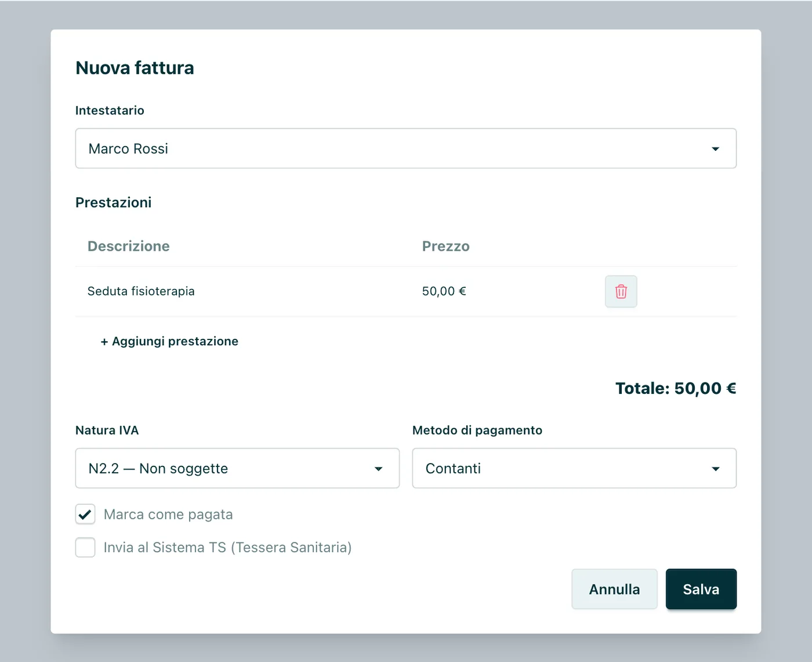Viewport: 812px width, 662px height.
Task: Delete the Seduta fisioterapia row with trash icon
Action: (621, 291)
